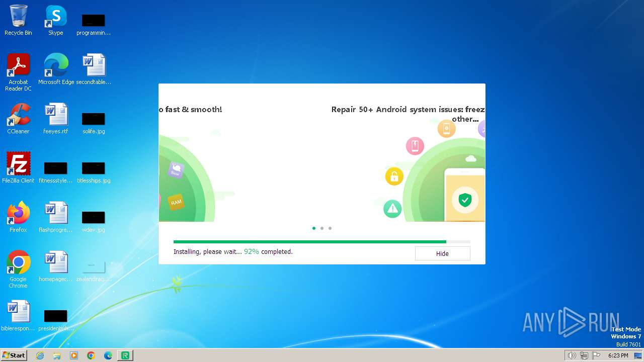
Task: Launch the FileZilla Client shortcut
Action: coord(18,167)
